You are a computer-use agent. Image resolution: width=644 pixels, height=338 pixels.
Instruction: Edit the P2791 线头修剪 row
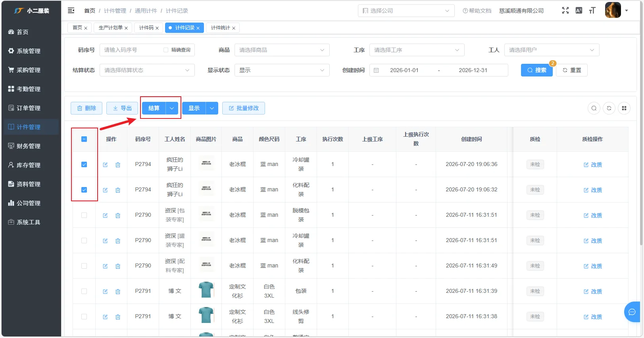coord(105,317)
